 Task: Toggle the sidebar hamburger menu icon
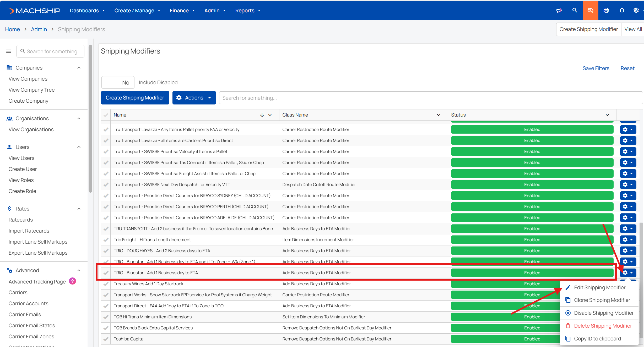coord(9,51)
